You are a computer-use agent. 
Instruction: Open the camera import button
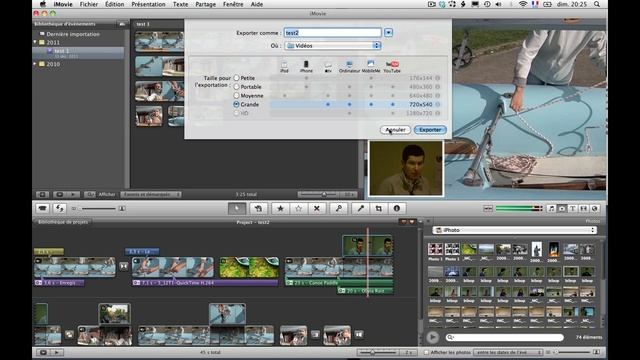pyautogui.click(x=42, y=209)
